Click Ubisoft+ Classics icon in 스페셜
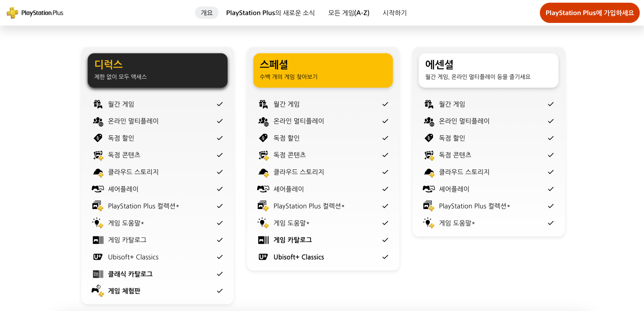 [x=263, y=257]
